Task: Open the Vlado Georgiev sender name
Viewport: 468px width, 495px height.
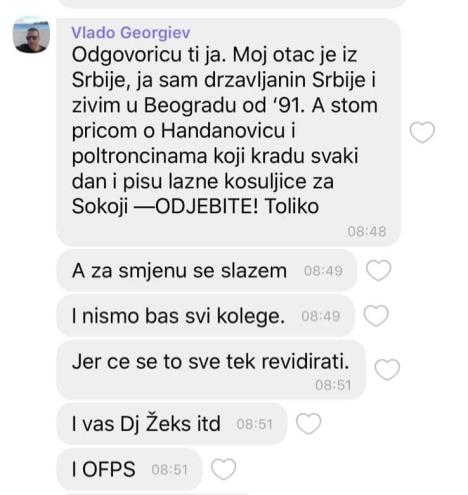Action: point(131,33)
